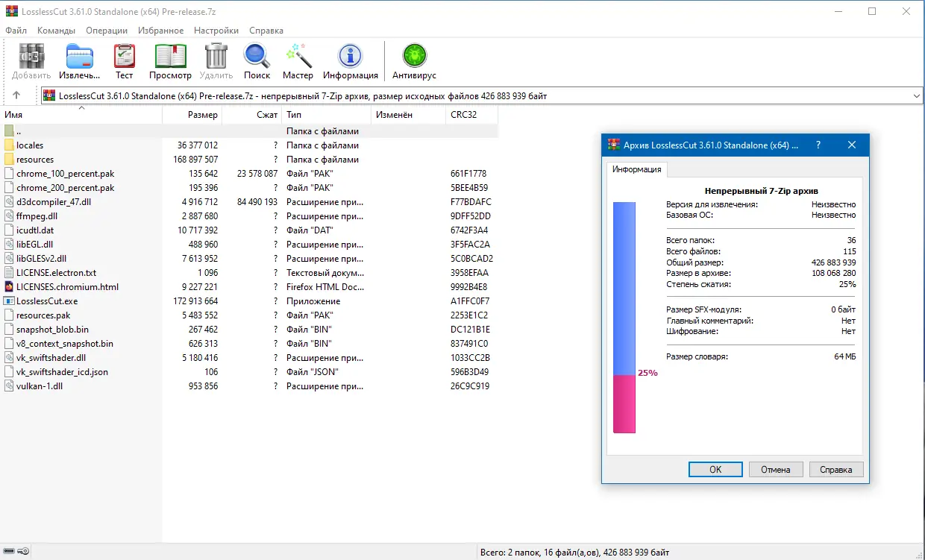Click the Извлечь (Extract) toolbar icon

tap(80, 57)
